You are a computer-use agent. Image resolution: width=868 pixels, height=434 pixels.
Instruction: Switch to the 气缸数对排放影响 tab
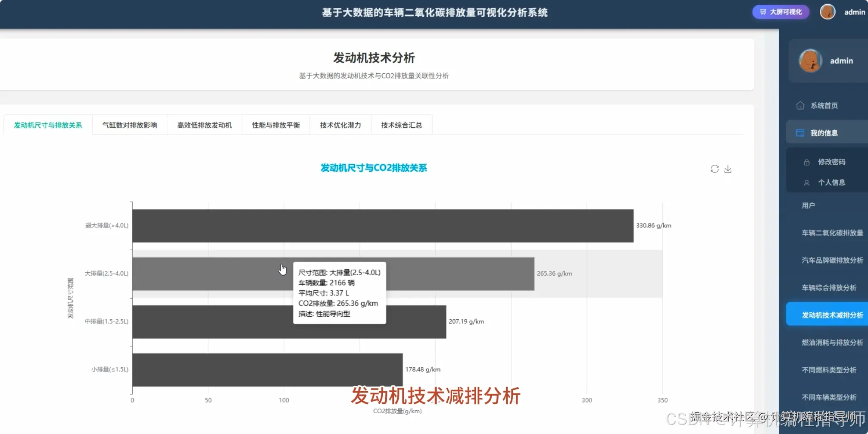click(129, 125)
